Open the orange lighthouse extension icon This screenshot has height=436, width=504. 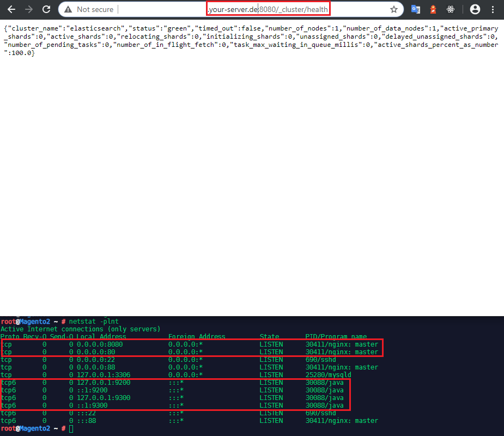pos(433,9)
